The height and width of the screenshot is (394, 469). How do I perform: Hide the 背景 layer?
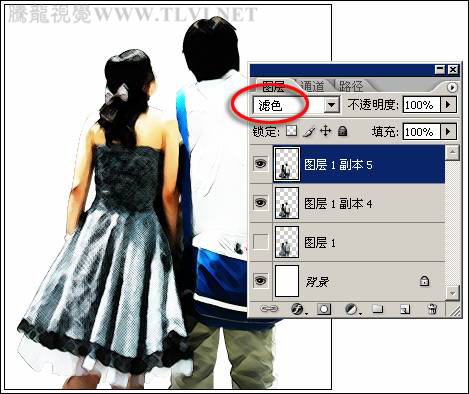pos(261,280)
